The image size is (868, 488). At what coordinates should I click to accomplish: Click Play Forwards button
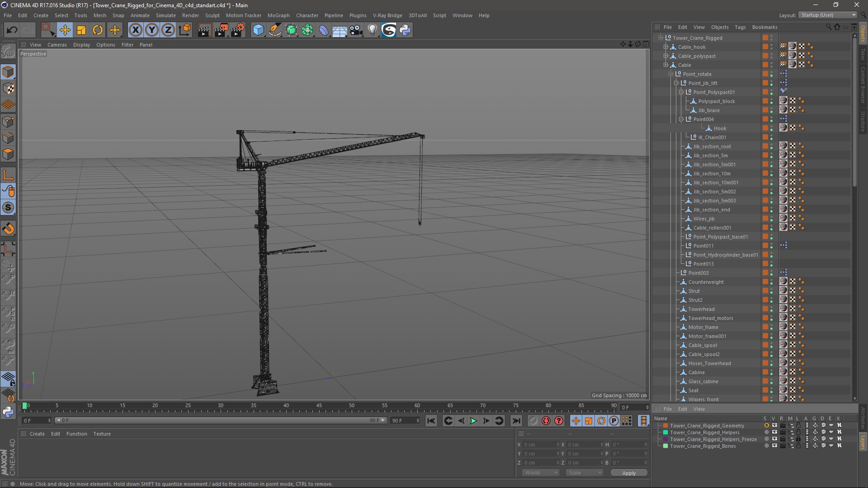473,421
